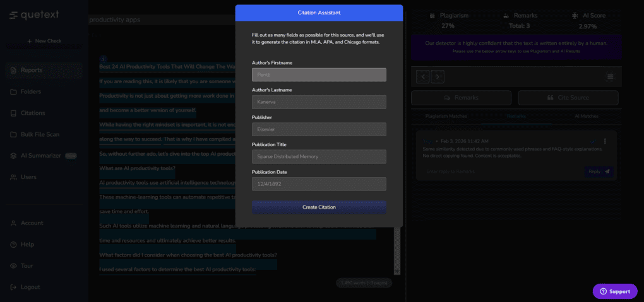This screenshot has height=302, width=644.
Task: Open Reports via its document icon
Action: 13,70
